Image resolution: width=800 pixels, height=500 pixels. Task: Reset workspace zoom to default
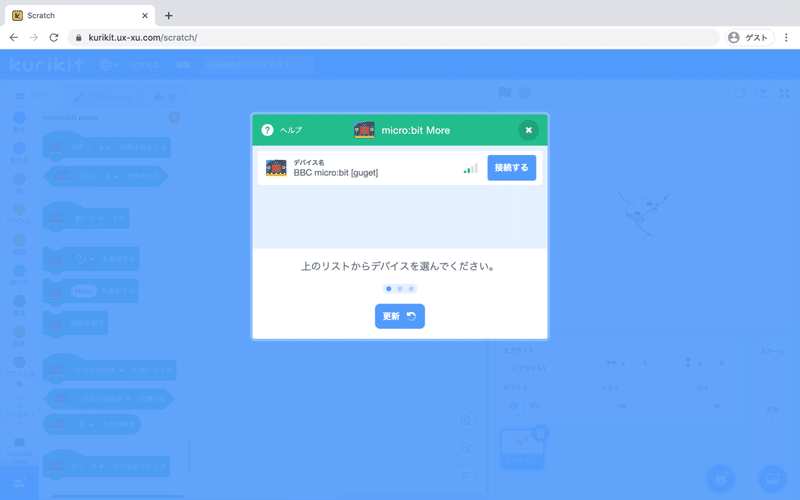click(465, 476)
